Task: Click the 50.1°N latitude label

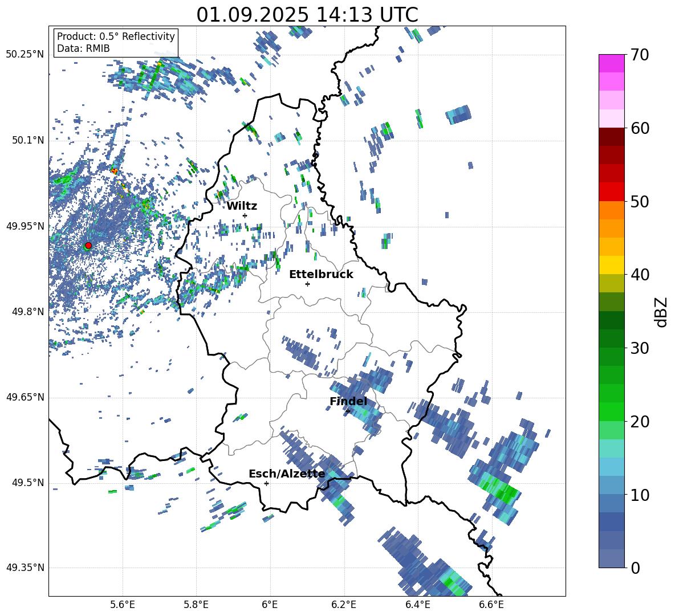Action: pyautogui.click(x=28, y=141)
